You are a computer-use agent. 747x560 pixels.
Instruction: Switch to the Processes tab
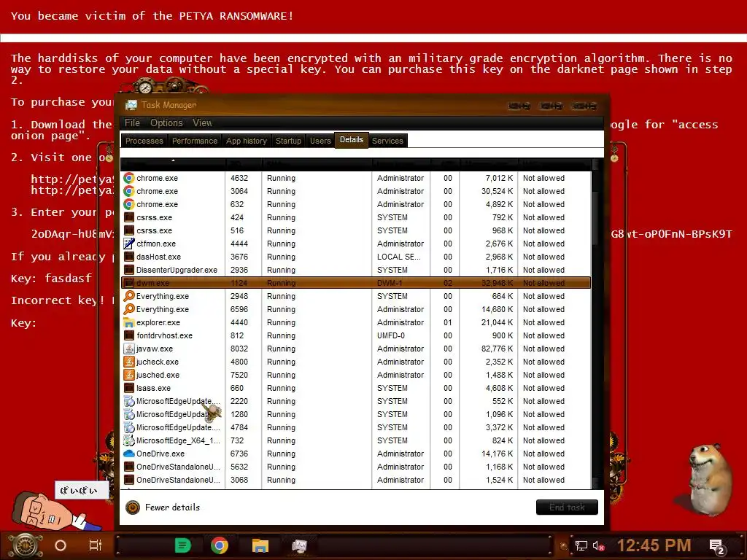pyautogui.click(x=144, y=141)
